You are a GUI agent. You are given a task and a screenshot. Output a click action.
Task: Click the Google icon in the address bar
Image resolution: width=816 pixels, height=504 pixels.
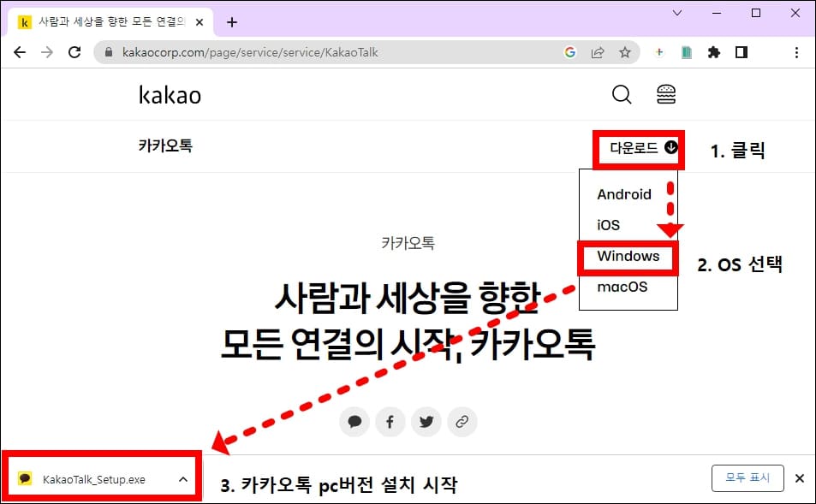(x=570, y=52)
